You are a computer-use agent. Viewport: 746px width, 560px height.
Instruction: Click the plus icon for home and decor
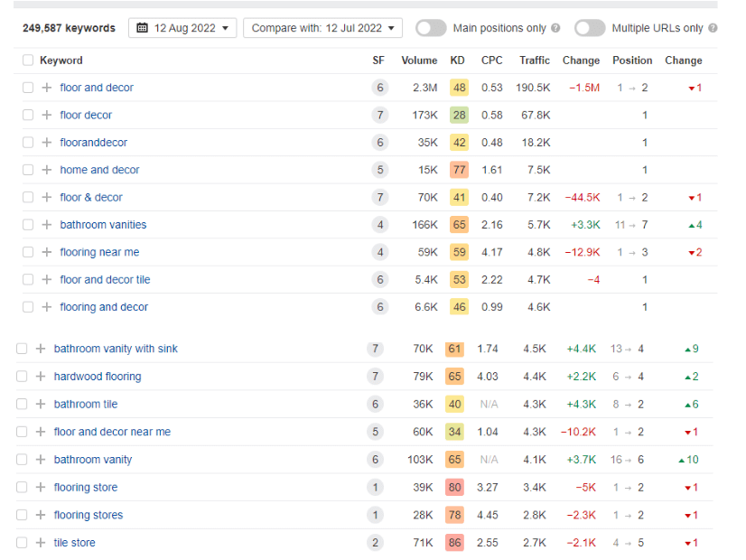point(47,170)
